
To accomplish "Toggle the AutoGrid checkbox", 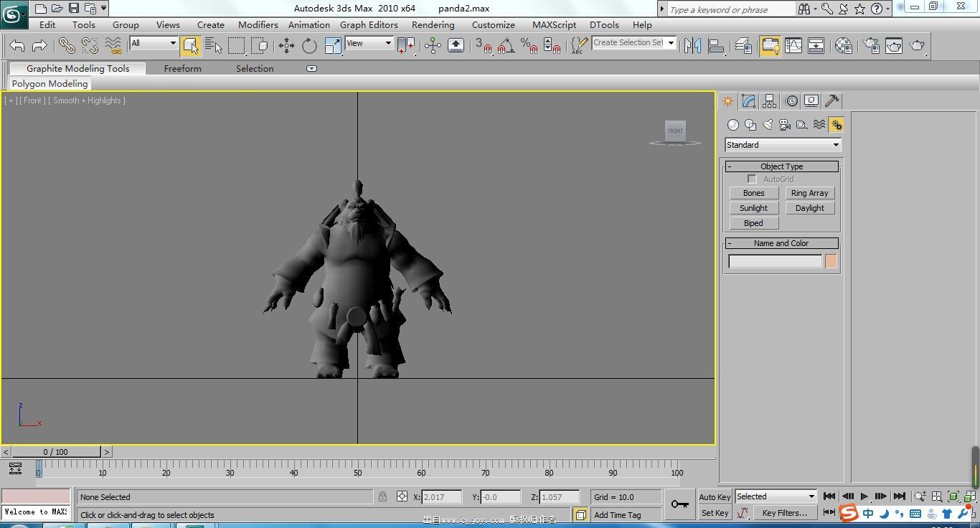I will click(x=752, y=179).
